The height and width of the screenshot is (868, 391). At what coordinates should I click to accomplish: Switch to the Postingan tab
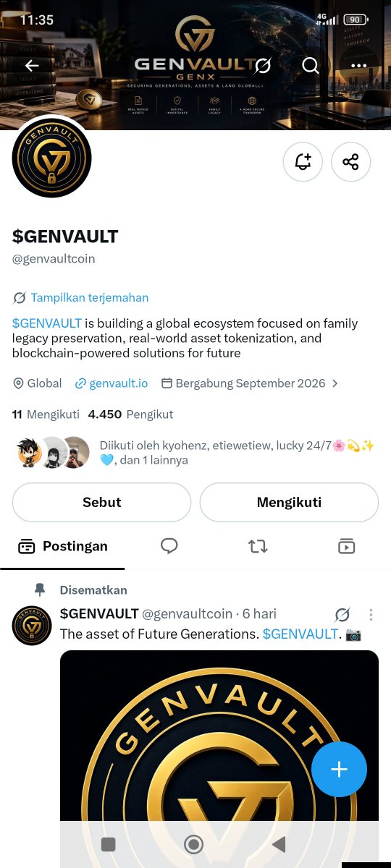(x=62, y=546)
